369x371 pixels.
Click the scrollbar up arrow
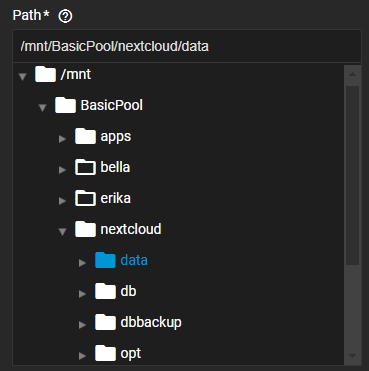[353, 74]
